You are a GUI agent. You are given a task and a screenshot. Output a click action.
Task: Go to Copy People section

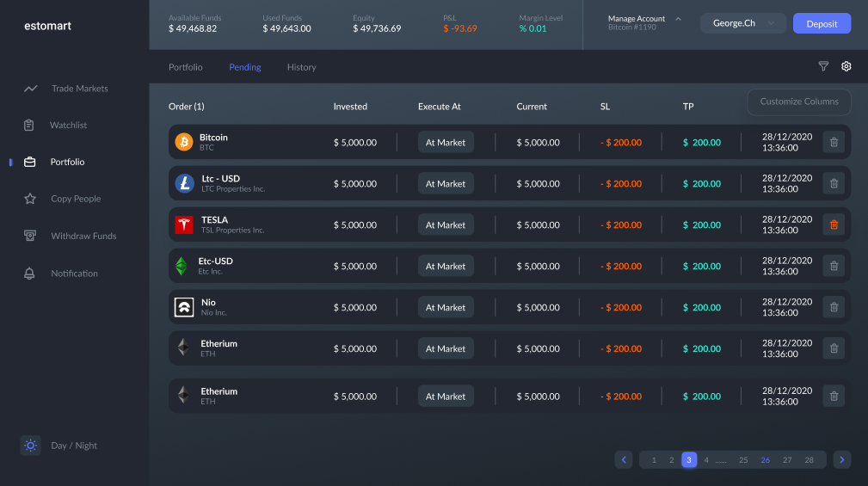tap(76, 199)
